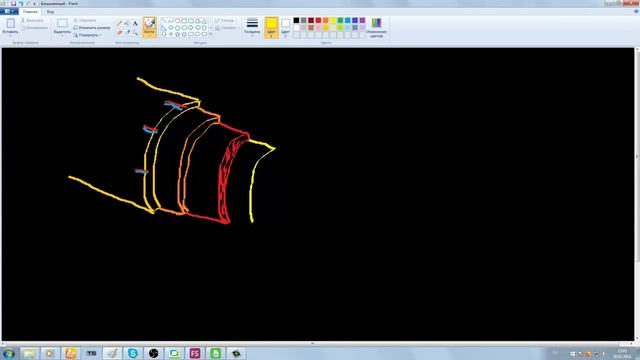The height and width of the screenshot is (360, 640).
Task: Select the Color picker eyedropper tool
Action: (127, 32)
